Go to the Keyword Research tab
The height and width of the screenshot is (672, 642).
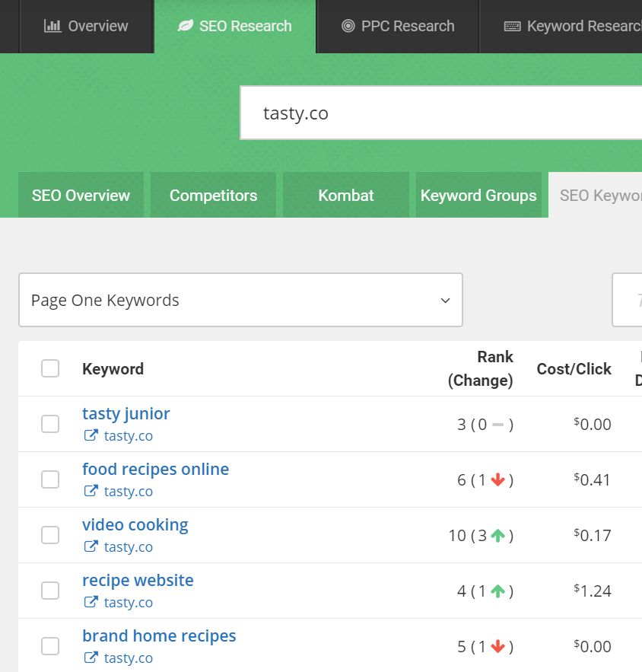[561, 27]
